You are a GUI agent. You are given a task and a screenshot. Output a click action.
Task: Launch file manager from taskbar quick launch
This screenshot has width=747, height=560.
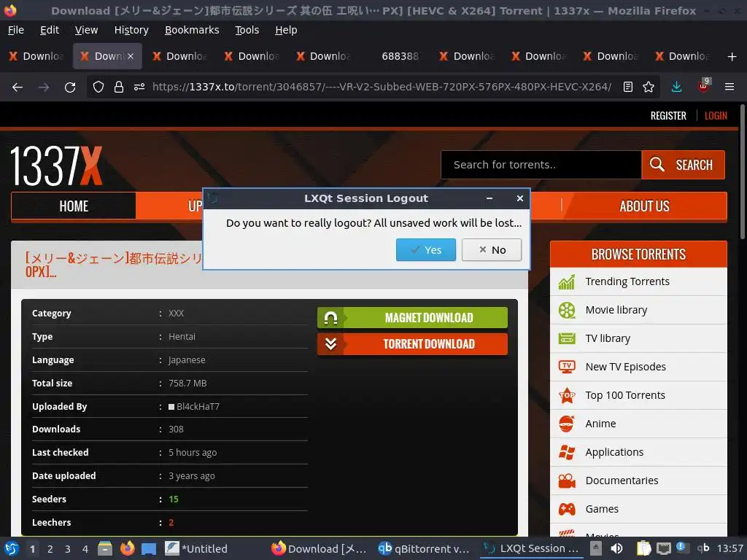(x=105, y=548)
